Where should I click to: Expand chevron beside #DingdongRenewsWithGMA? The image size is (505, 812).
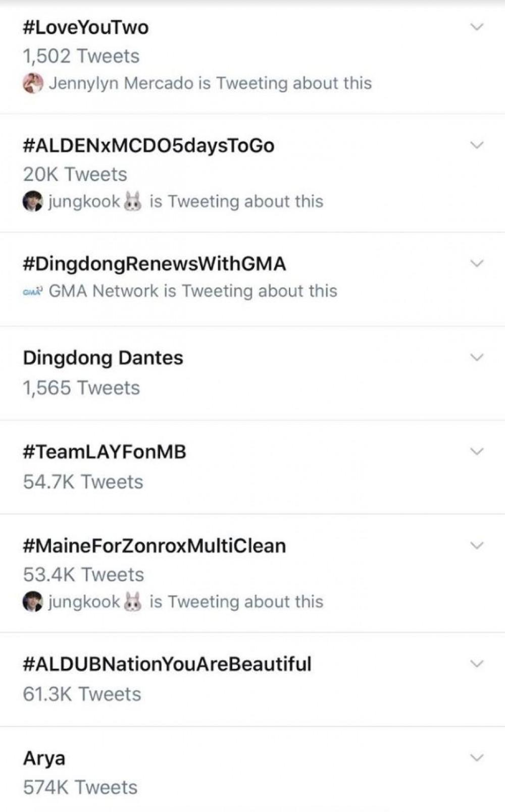click(477, 263)
